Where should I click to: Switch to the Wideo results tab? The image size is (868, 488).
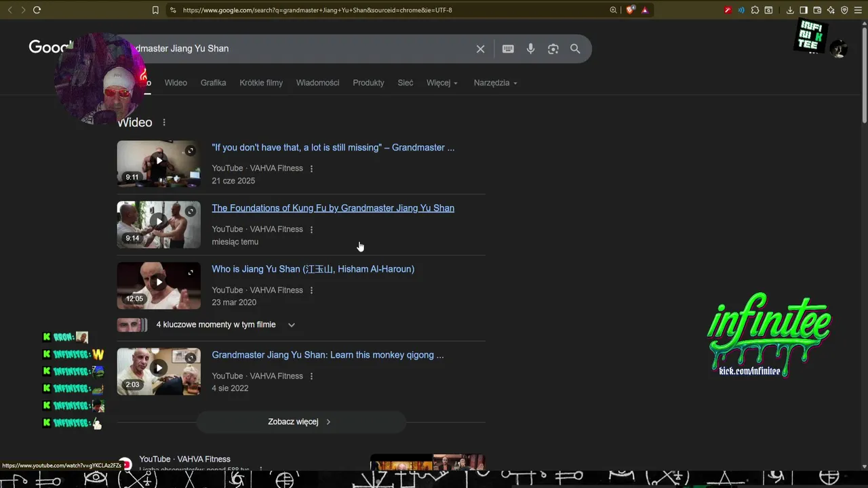176,83
